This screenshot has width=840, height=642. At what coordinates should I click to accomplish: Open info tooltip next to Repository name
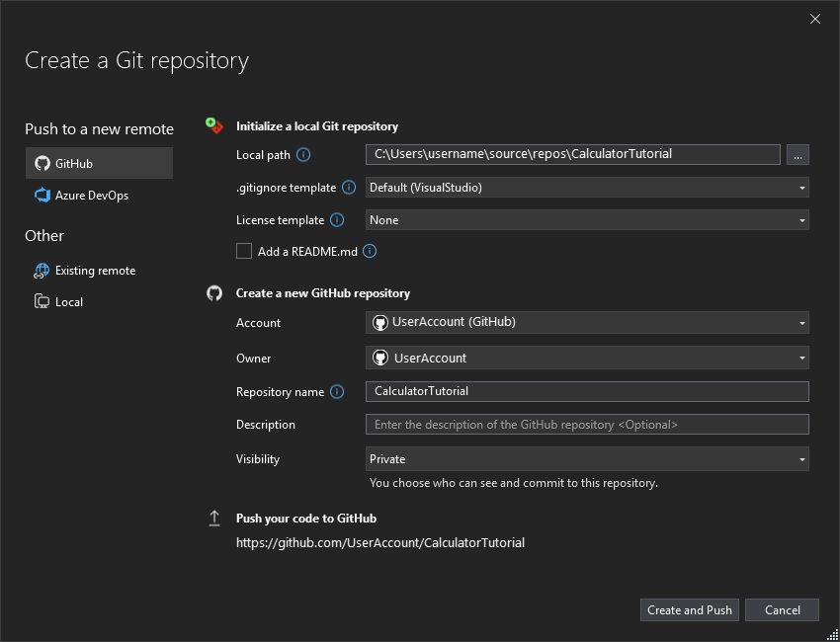[x=337, y=392]
